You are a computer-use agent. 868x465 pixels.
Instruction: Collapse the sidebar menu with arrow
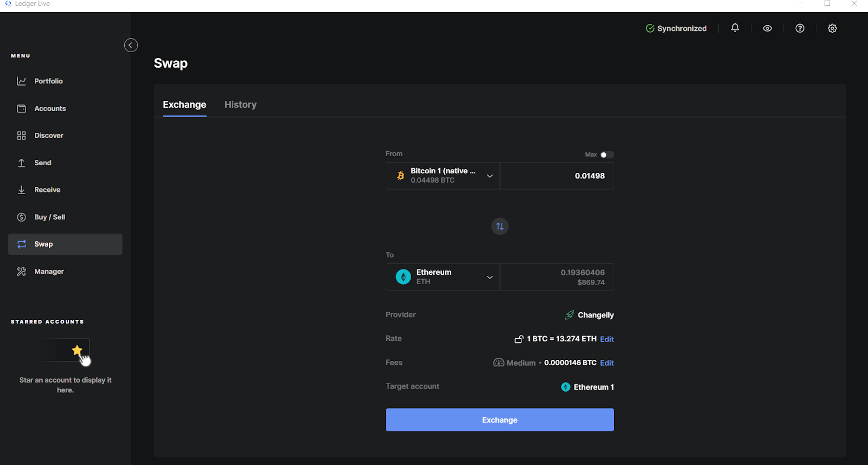tap(131, 45)
